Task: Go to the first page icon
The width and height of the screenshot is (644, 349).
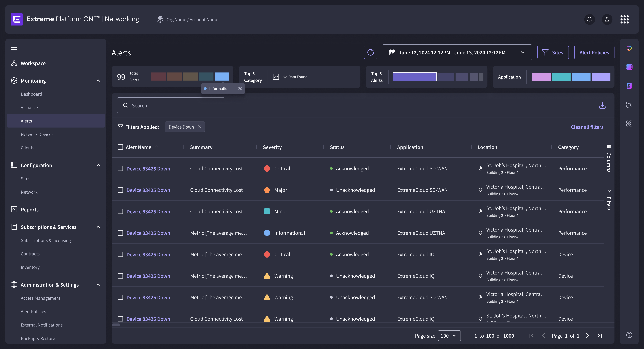Action: point(532,335)
